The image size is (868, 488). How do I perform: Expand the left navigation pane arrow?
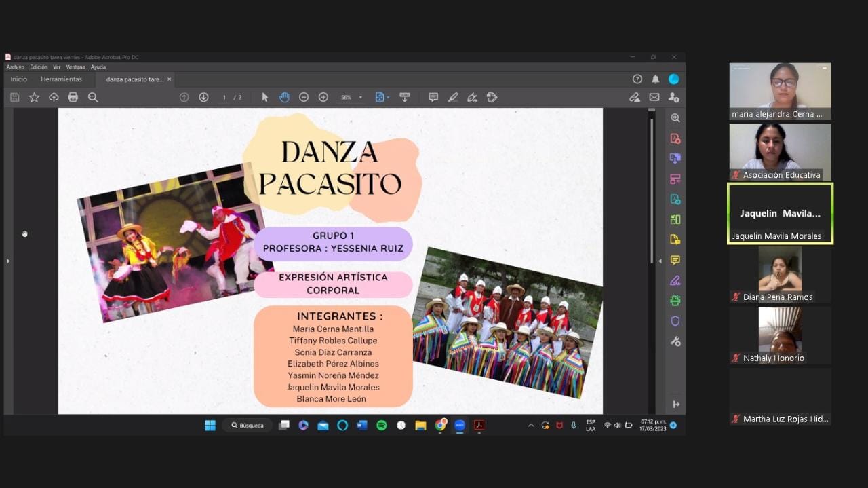point(8,261)
